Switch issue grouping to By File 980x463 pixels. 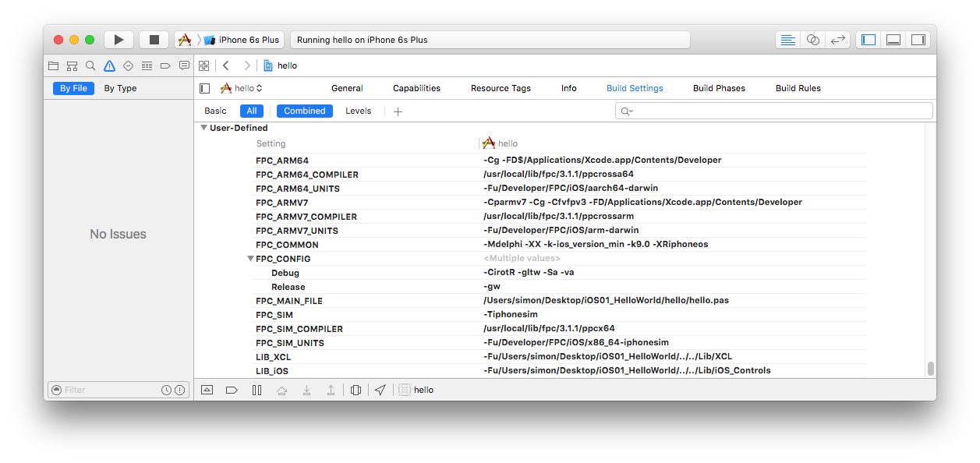[74, 88]
